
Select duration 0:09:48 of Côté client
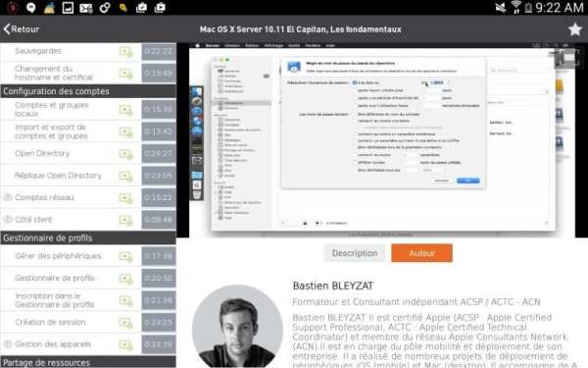coord(159,220)
